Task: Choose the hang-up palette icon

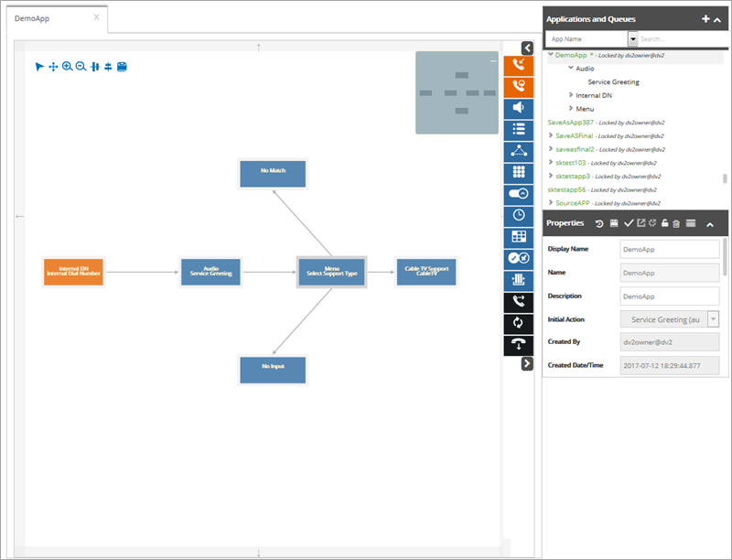Action: click(x=518, y=345)
